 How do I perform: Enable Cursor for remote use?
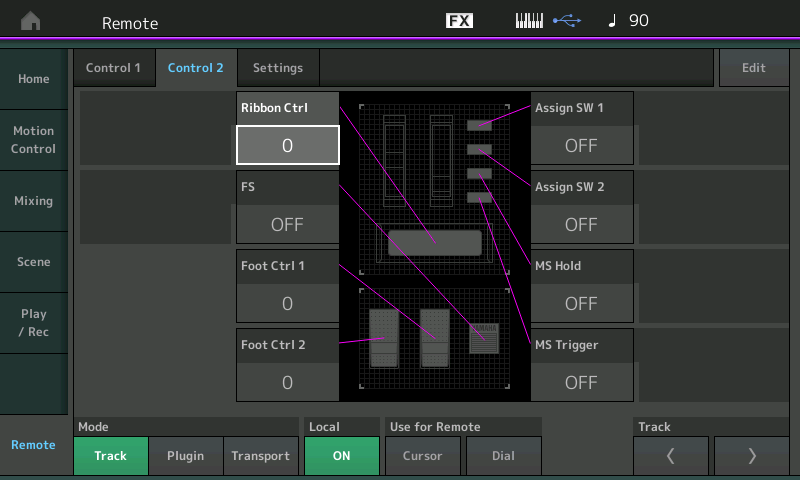[x=422, y=456]
